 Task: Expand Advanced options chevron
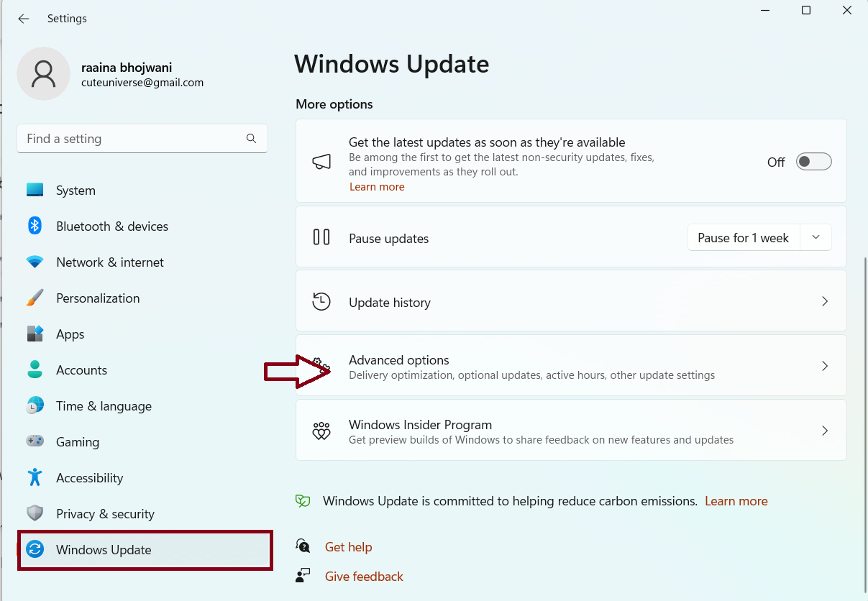point(825,366)
